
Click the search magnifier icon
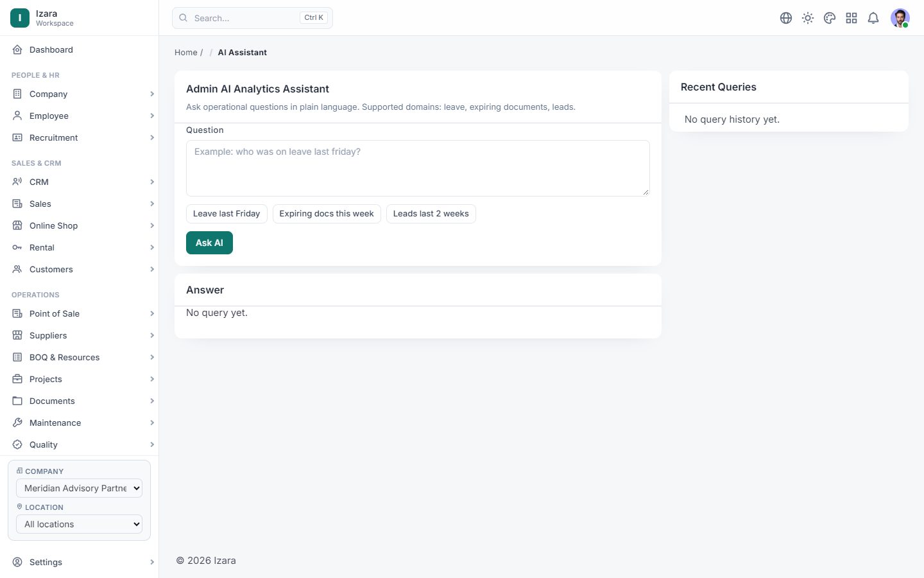coord(184,18)
